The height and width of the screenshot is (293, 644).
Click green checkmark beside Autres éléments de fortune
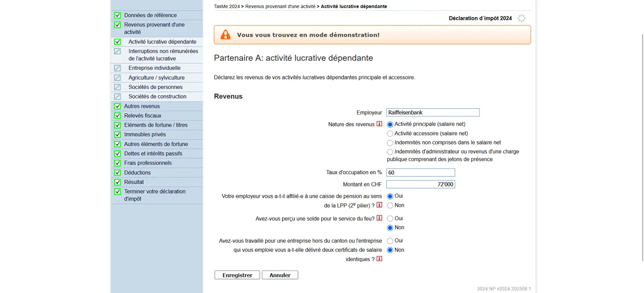[x=118, y=144]
